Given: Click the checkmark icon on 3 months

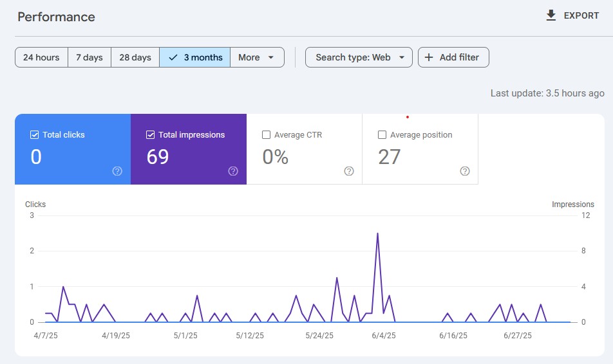Looking at the screenshot, I should coord(173,57).
